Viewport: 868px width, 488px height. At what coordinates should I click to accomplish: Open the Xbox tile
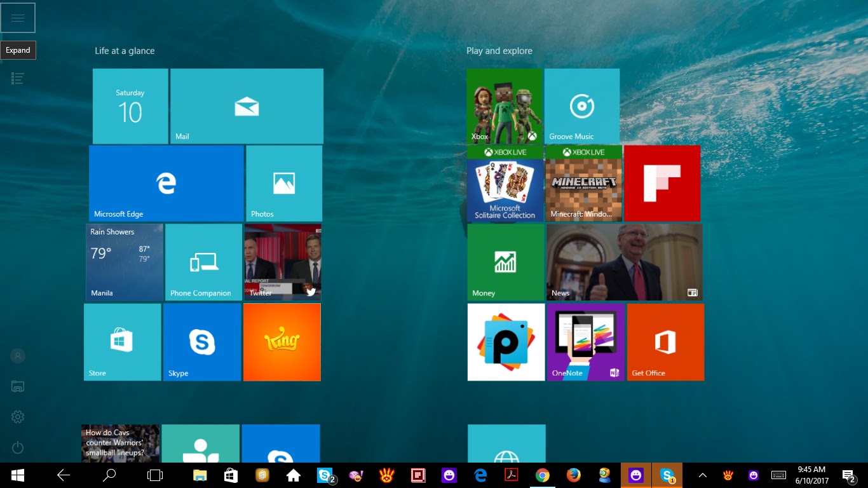tap(505, 106)
